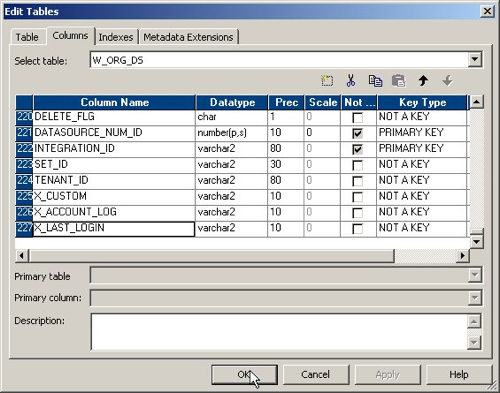Copy the selected column icon
Screen dimensions: 500x393
pyautogui.click(x=375, y=81)
